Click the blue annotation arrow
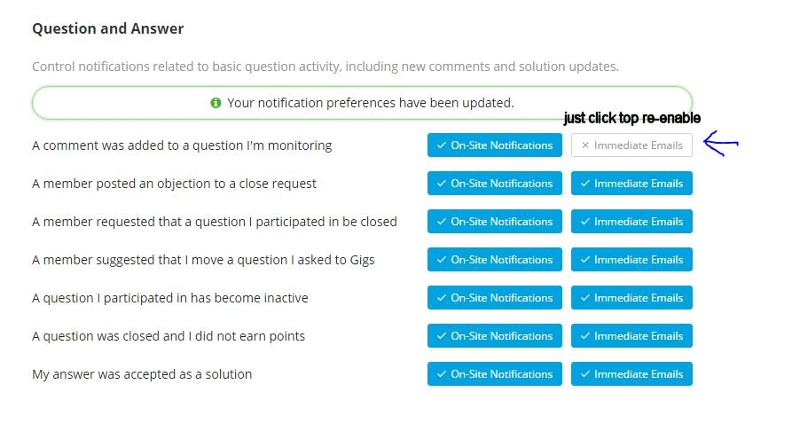800x423 pixels. [x=720, y=144]
